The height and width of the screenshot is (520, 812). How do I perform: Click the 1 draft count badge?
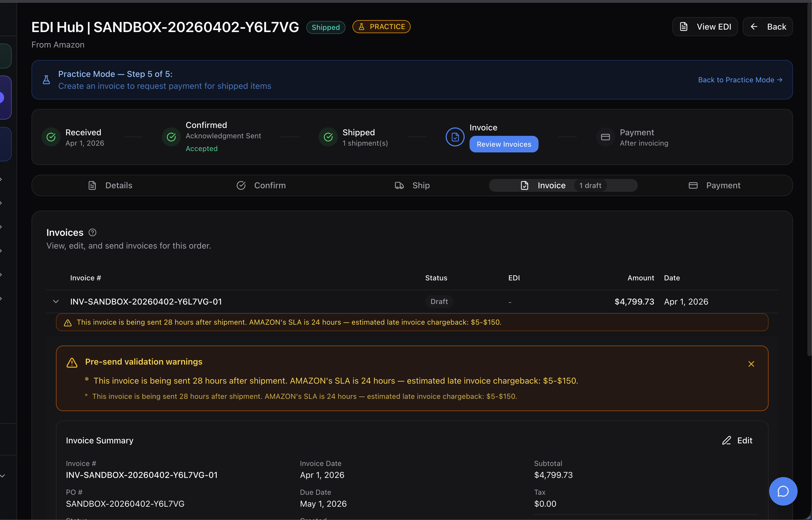click(590, 185)
